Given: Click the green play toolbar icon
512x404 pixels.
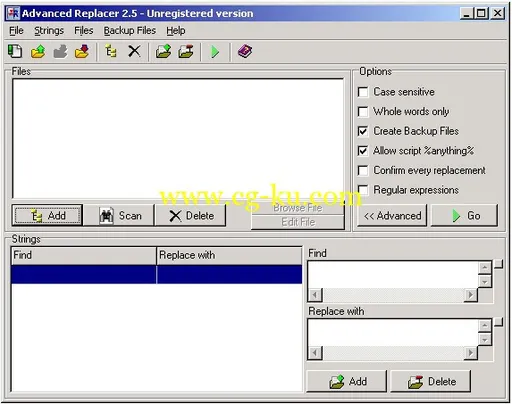Looking at the screenshot, I should [x=215, y=52].
